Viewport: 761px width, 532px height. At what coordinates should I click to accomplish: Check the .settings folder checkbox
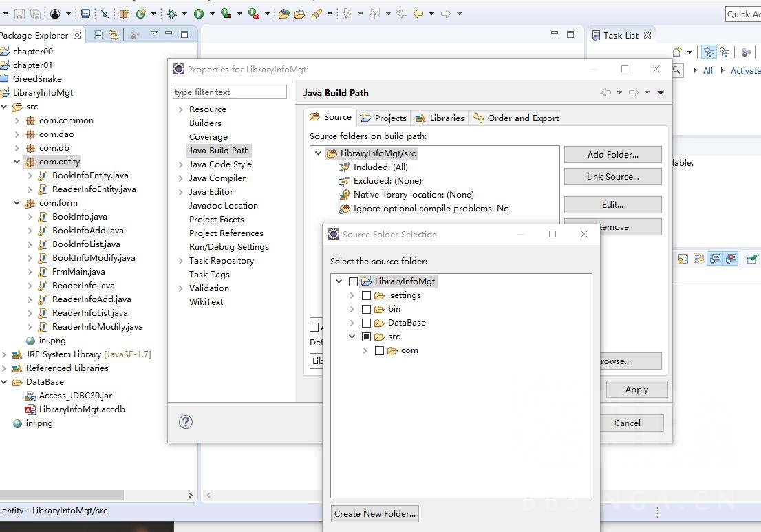(366, 295)
